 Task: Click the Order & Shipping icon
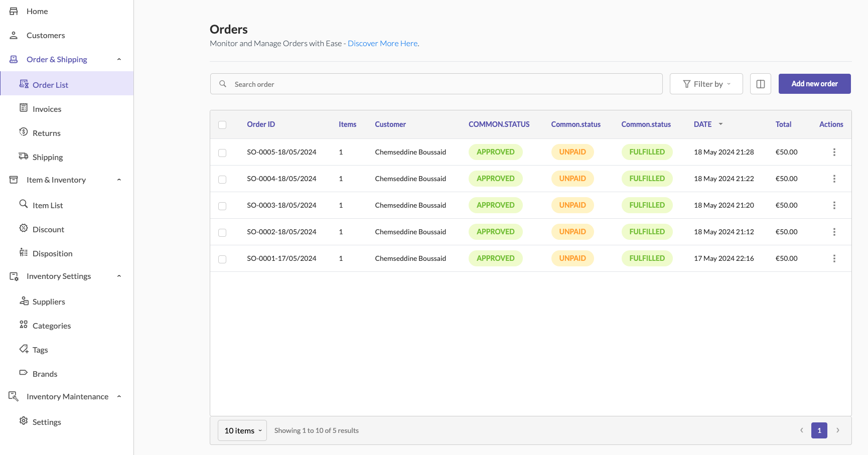click(14, 59)
